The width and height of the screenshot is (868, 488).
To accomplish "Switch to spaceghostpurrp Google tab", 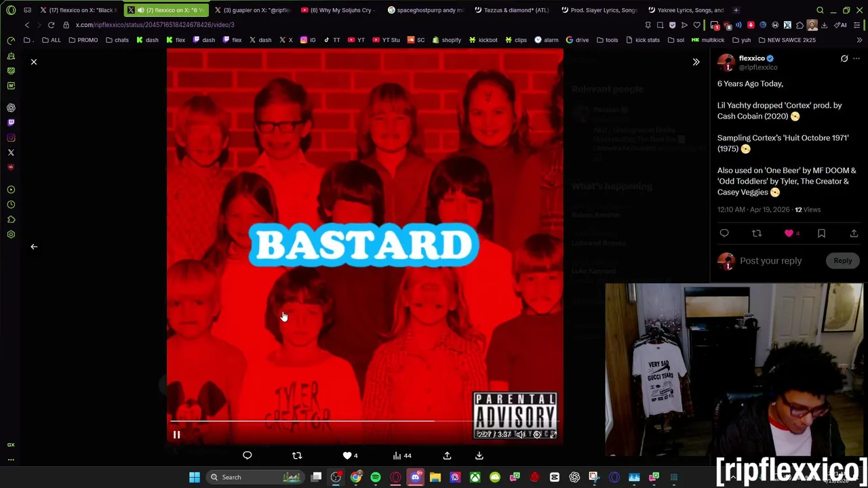I will point(426,10).
